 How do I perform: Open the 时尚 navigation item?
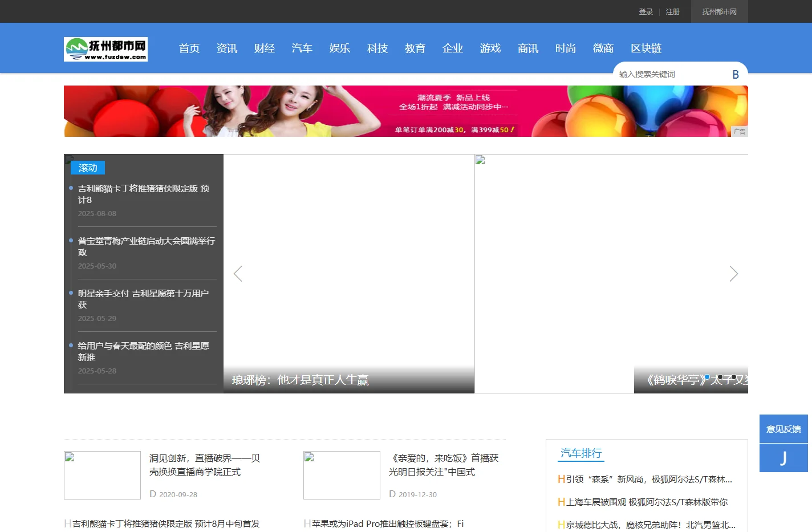tap(566, 48)
